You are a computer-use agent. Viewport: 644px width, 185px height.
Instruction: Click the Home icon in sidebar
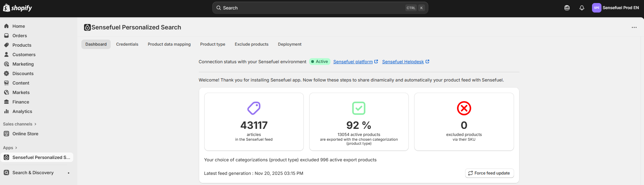coord(6,26)
